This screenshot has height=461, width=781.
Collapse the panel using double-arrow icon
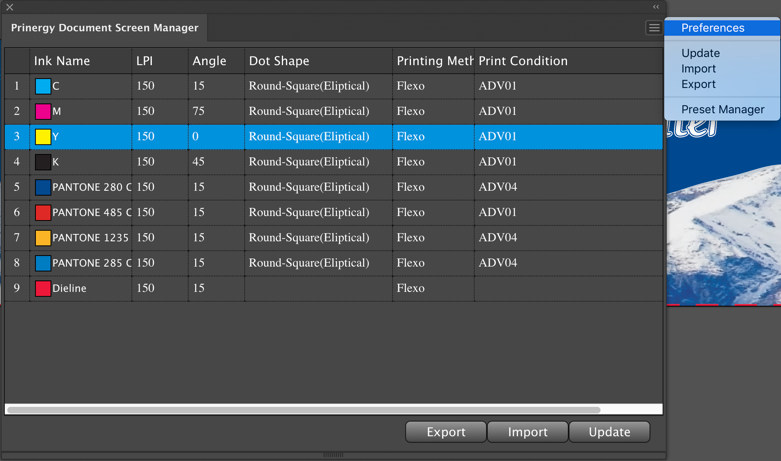coord(656,7)
